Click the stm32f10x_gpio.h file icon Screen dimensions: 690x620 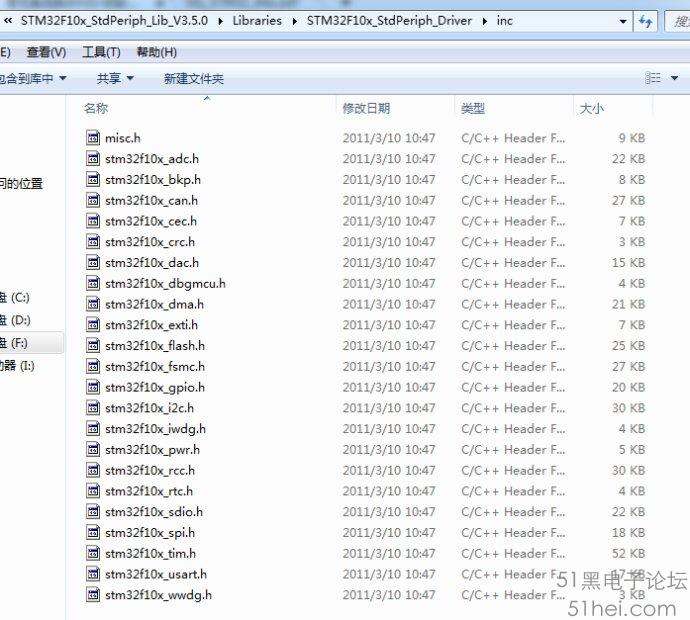[93, 387]
